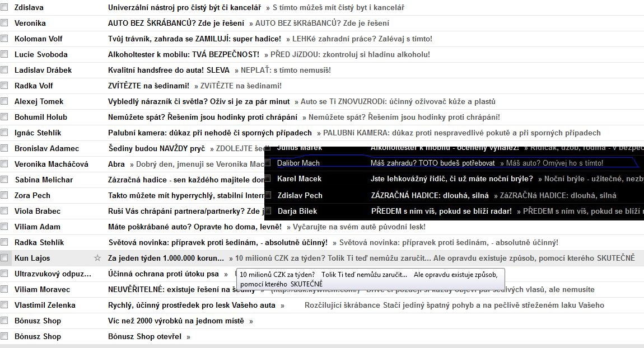Select the checkbox next to Bronislav Adamec

(x=4, y=148)
